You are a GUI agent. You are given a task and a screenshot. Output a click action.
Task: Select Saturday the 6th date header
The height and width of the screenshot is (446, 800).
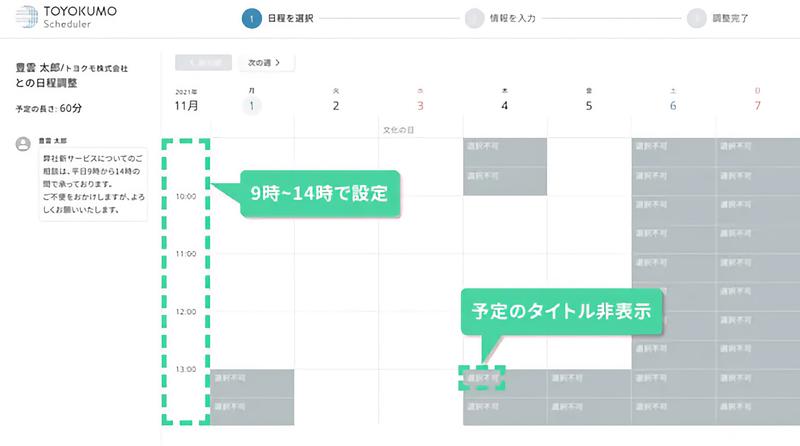(673, 106)
